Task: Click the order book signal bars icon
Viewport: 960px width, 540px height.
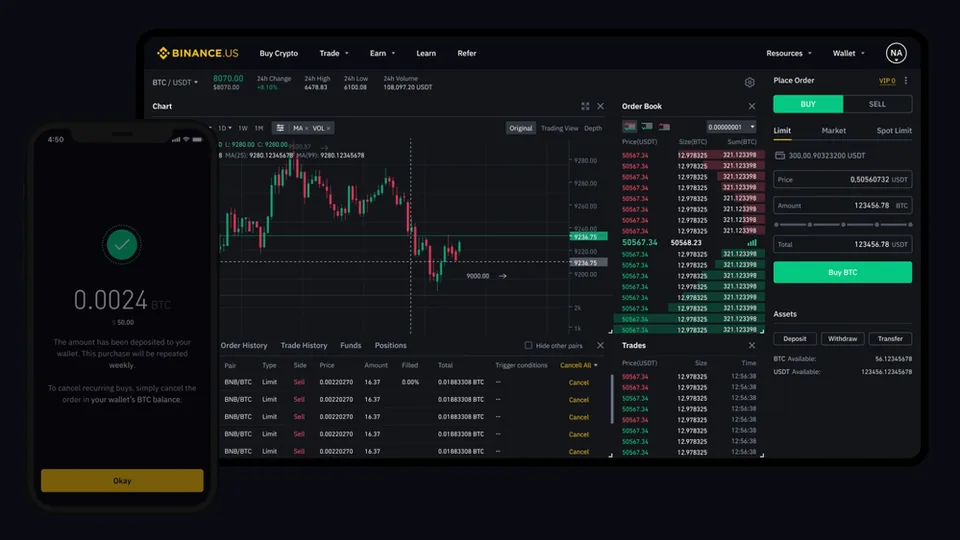Action: click(x=752, y=242)
